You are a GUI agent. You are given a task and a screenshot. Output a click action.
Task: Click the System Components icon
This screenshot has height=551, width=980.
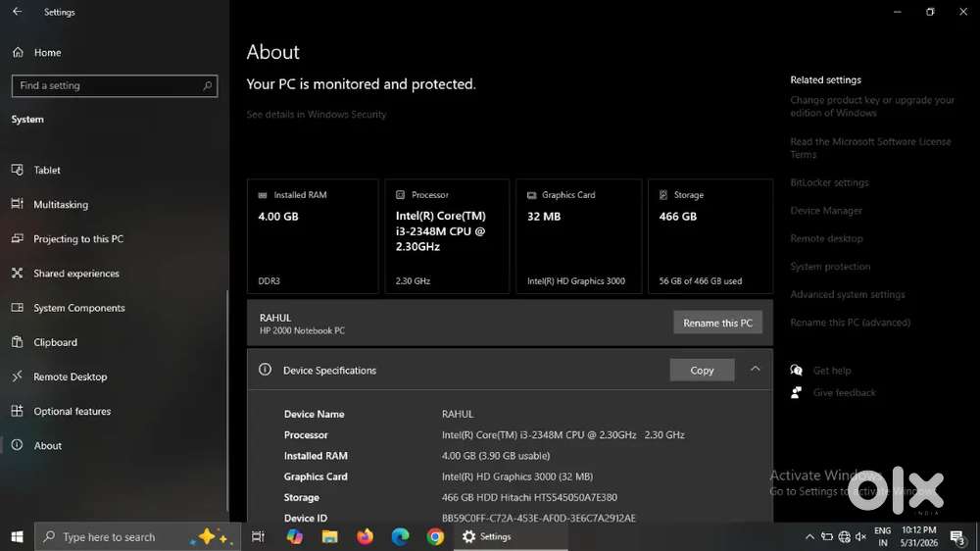click(x=17, y=307)
